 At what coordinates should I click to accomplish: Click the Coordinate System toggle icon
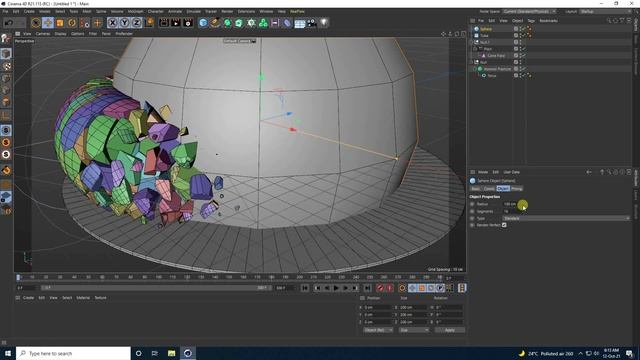tap(149, 22)
